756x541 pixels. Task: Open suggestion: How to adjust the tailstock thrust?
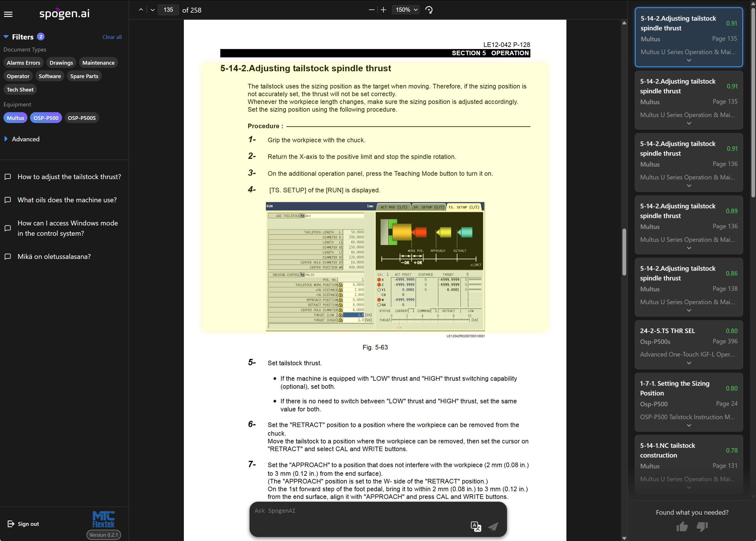pyautogui.click(x=69, y=177)
